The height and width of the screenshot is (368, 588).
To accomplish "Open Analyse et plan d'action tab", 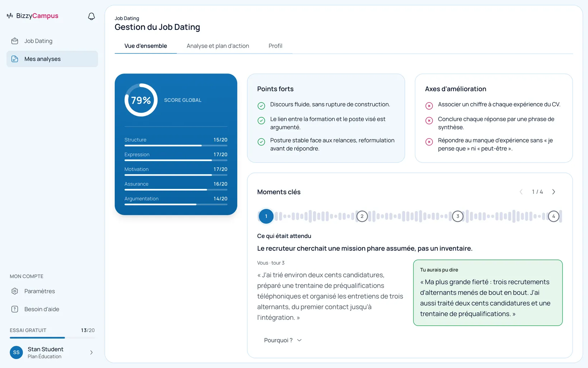I will pyautogui.click(x=218, y=46).
